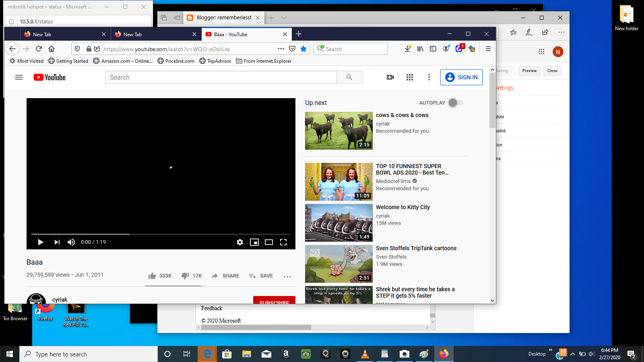Open video player settings gear

click(x=240, y=242)
